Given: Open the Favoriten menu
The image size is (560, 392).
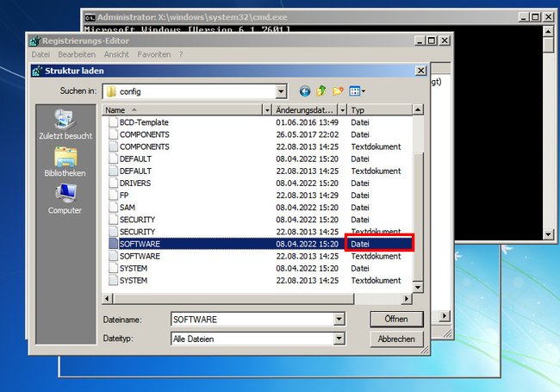Looking at the screenshot, I should pyautogui.click(x=154, y=54).
